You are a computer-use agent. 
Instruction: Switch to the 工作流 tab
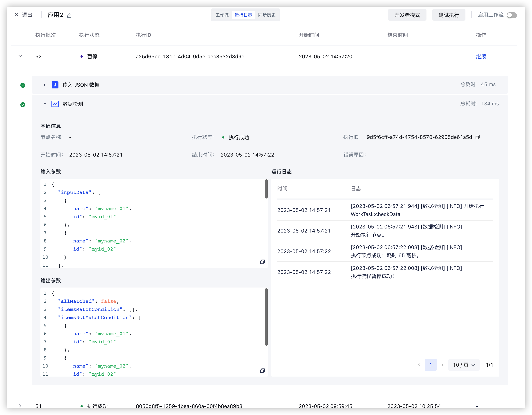[222, 15]
